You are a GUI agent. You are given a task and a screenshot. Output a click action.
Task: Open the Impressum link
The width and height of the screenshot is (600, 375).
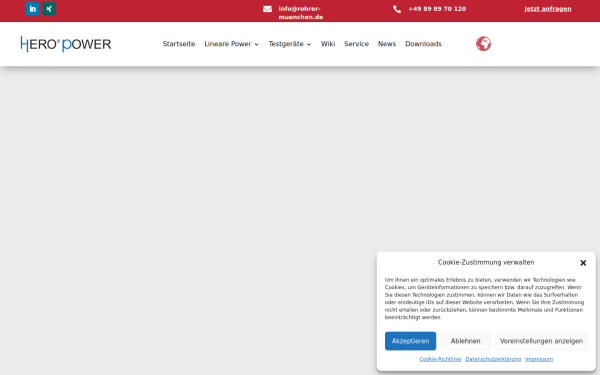pos(539,359)
